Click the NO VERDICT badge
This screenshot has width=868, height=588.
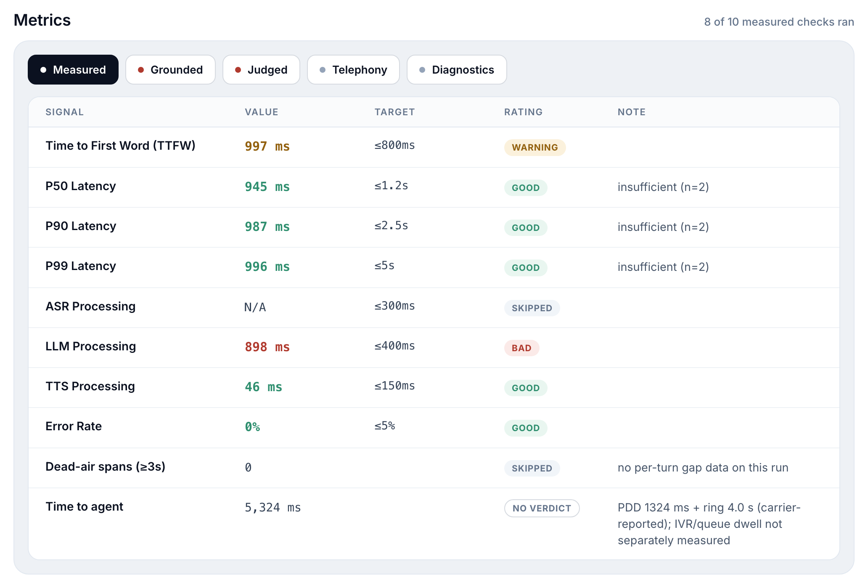point(542,509)
